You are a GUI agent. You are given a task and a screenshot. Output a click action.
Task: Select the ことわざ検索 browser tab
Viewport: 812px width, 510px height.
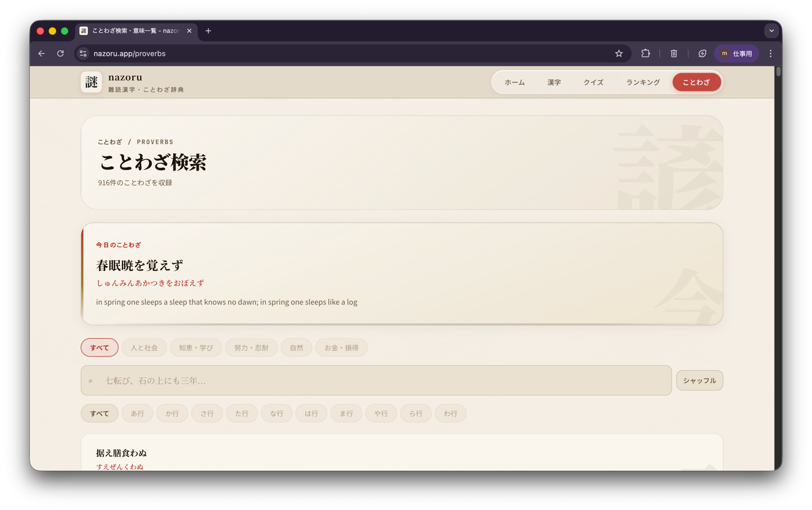point(136,31)
